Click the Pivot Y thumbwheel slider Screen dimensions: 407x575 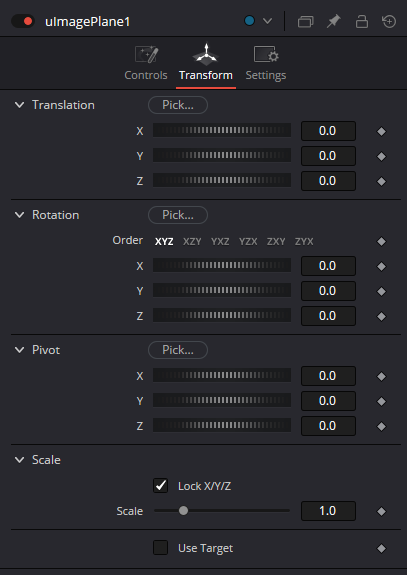[x=222, y=400]
